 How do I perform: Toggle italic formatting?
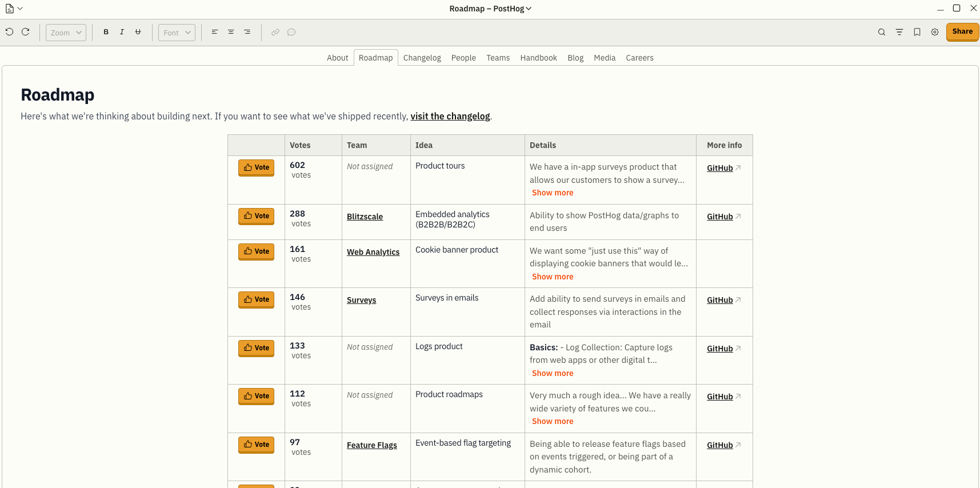[x=122, y=32]
